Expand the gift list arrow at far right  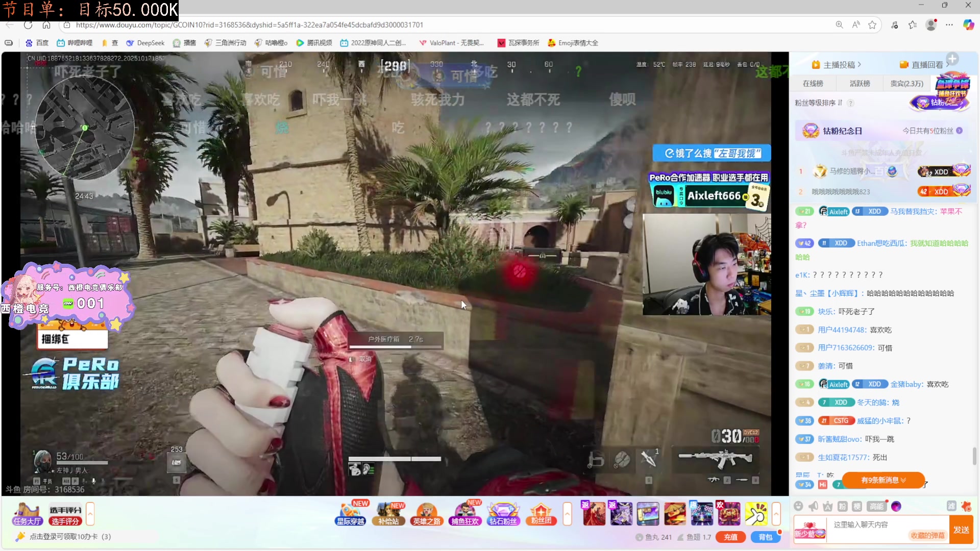(776, 514)
